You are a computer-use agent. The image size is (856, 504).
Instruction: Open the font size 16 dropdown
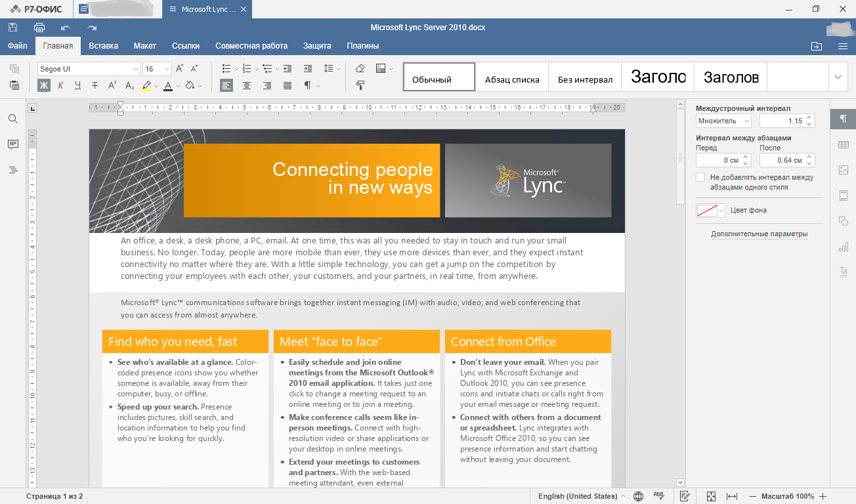click(x=167, y=69)
